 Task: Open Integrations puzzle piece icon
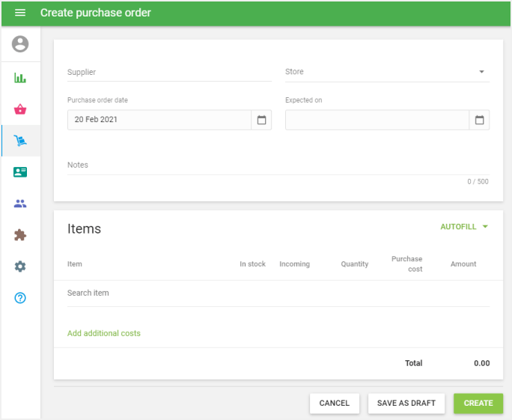click(20, 235)
